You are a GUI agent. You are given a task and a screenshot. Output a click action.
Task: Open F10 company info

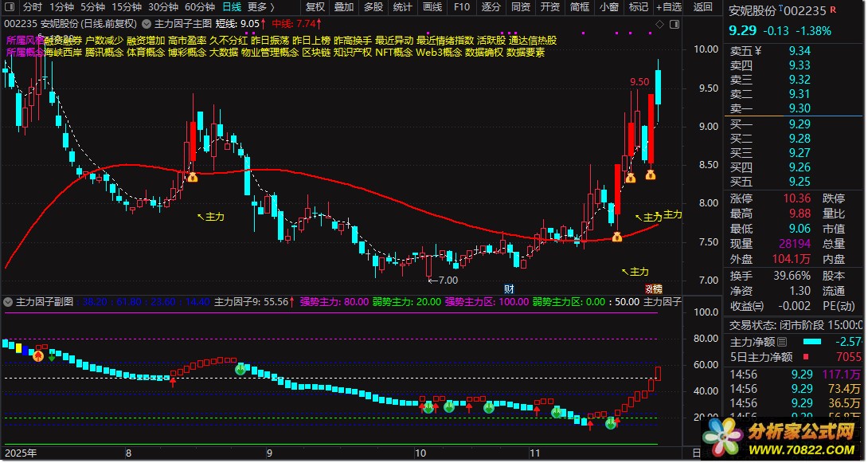(x=462, y=7)
